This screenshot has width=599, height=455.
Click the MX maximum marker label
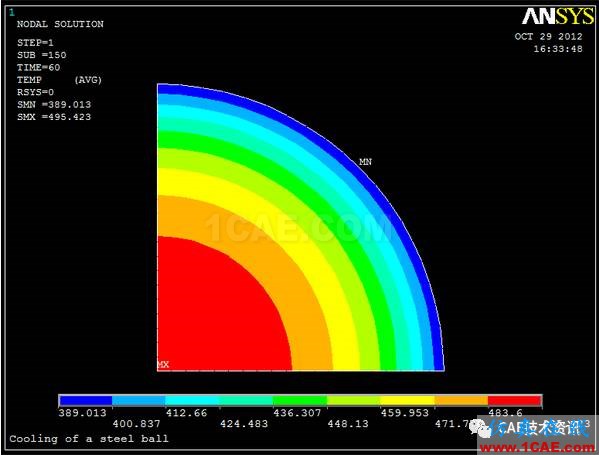(163, 364)
